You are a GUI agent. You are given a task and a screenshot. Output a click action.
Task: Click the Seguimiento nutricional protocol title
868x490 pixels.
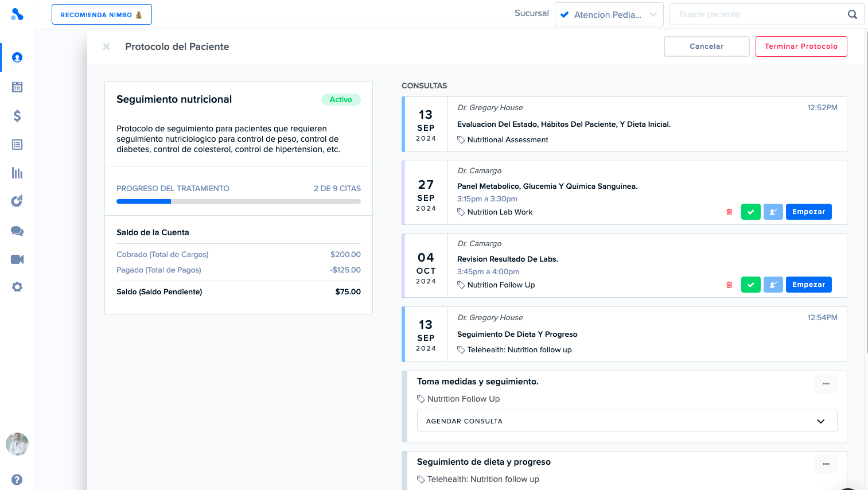[174, 99]
